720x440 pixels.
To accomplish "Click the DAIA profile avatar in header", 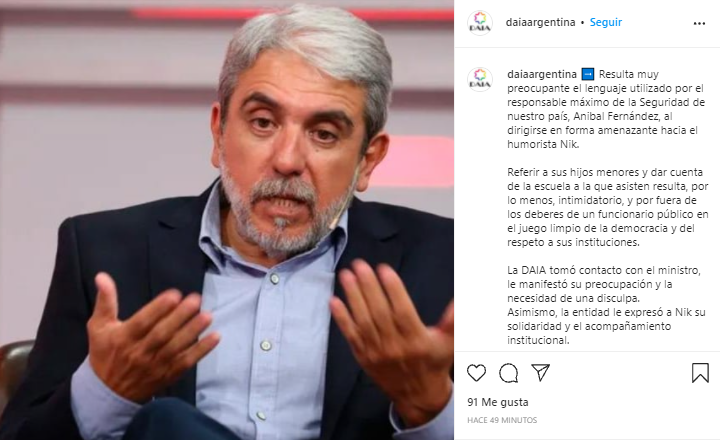I will click(480, 23).
